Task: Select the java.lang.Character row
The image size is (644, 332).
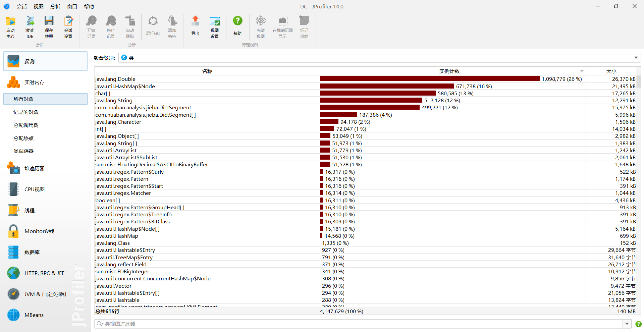Action: (365, 122)
